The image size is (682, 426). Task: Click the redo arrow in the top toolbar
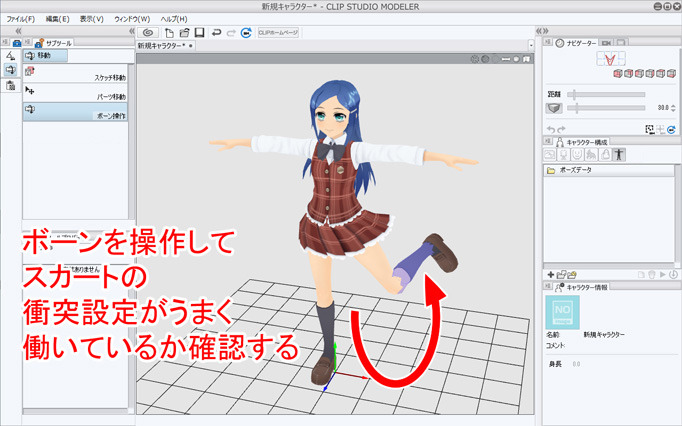[231, 33]
